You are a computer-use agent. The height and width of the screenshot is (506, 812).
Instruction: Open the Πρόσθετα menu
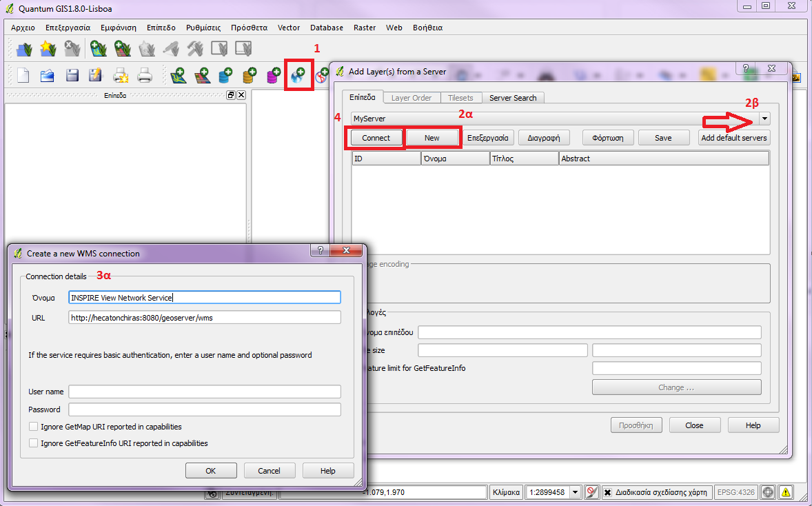tap(249, 28)
